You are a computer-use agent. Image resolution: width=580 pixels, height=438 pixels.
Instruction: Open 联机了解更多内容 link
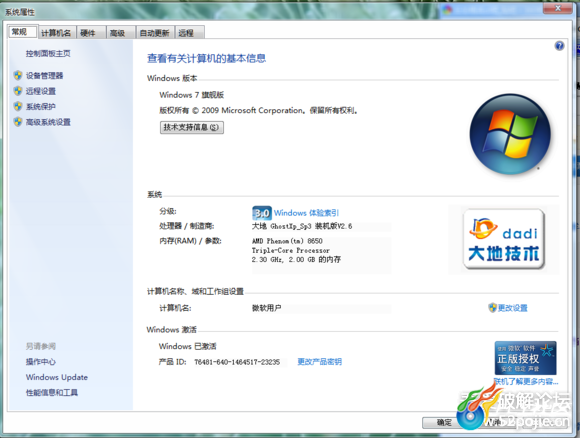[526, 381]
